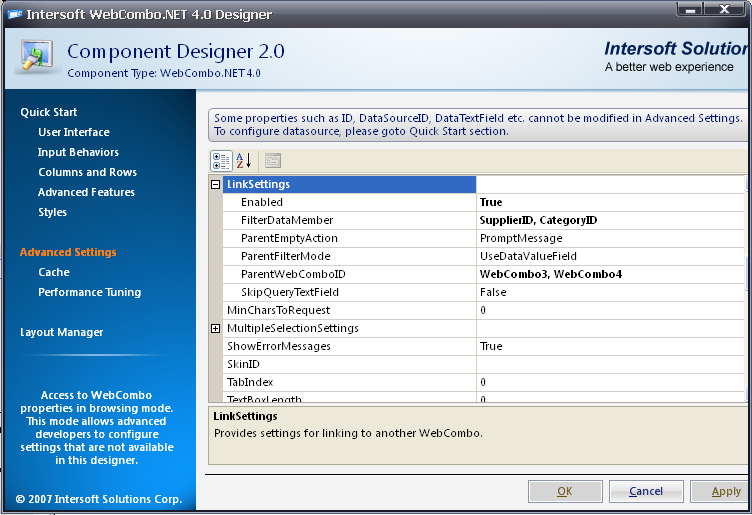This screenshot has height=515, width=752.
Task: Expand the MultipleSelectionSettings node
Action: 215,329
